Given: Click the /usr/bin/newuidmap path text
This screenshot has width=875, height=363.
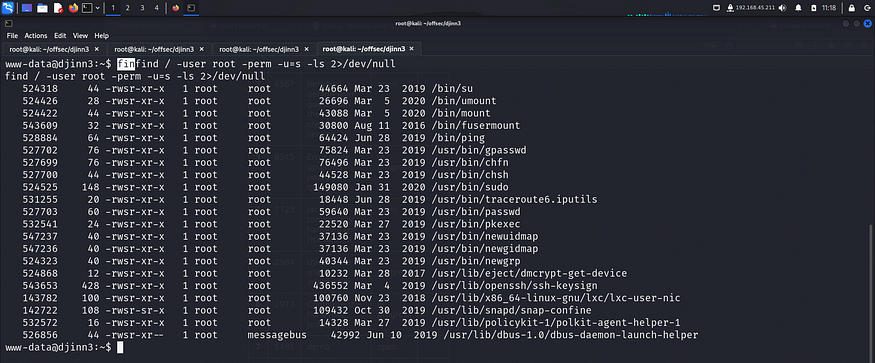Looking at the screenshot, I should pyautogui.click(x=484, y=236).
